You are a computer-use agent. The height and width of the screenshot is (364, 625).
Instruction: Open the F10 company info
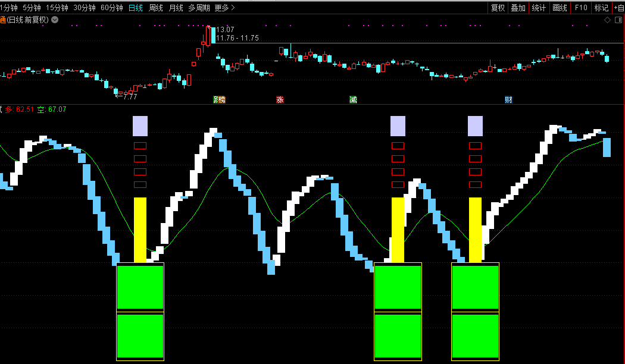point(581,8)
